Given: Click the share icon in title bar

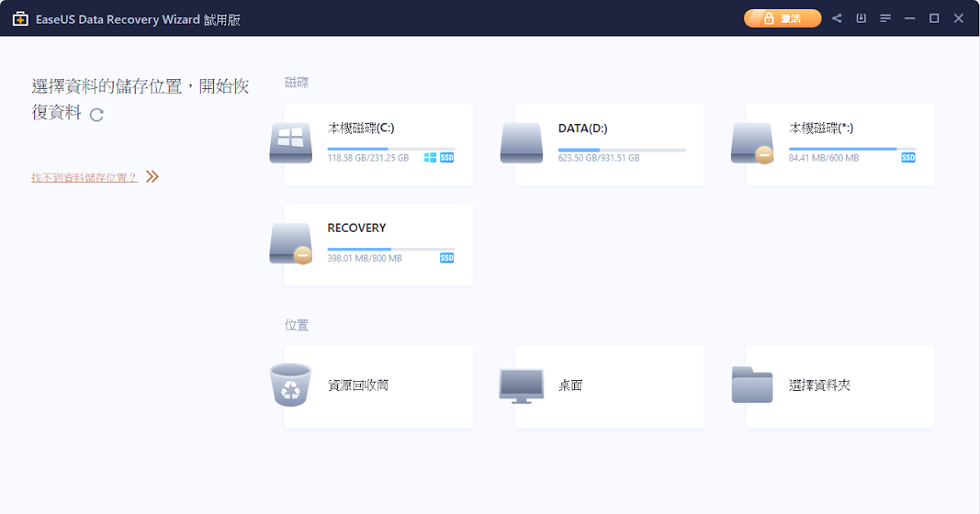Looking at the screenshot, I should 837,18.
